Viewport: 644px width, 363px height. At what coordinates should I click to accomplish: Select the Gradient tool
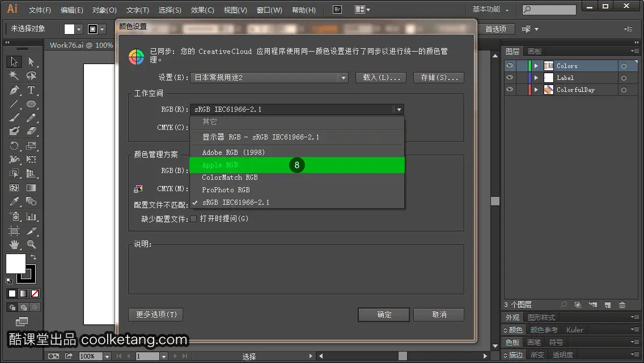pyautogui.click(x=31, y=188)
